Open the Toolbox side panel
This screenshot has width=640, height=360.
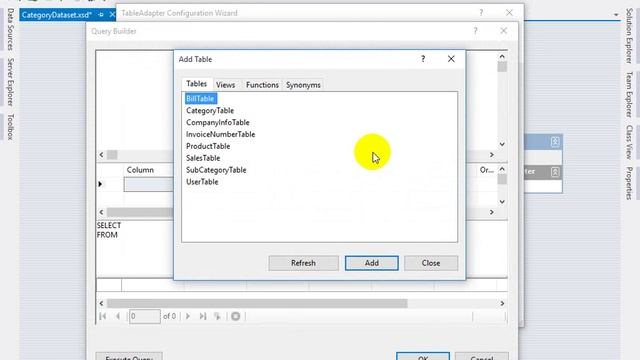tap(10, 127)
